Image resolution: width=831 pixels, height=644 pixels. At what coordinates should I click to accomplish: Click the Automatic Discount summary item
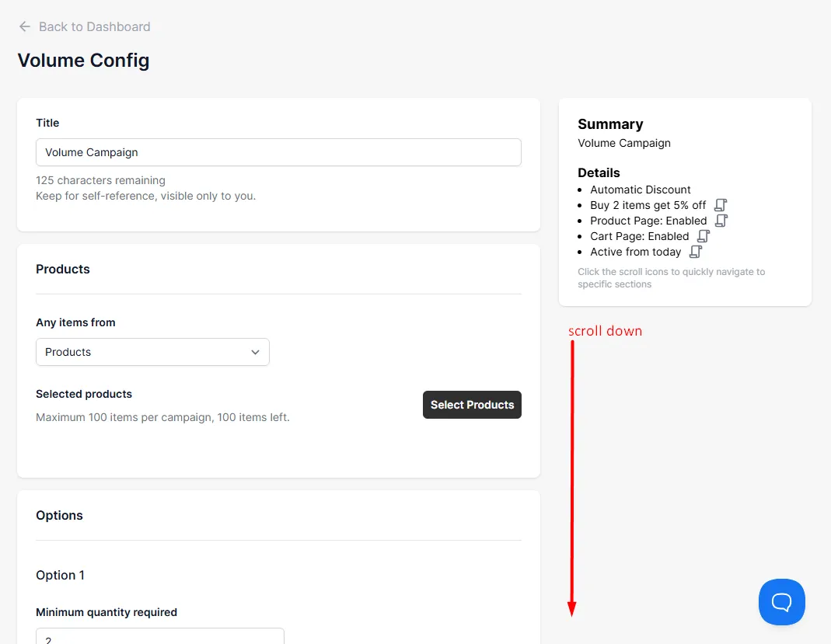pyautogui.click(x=641, y=190)
